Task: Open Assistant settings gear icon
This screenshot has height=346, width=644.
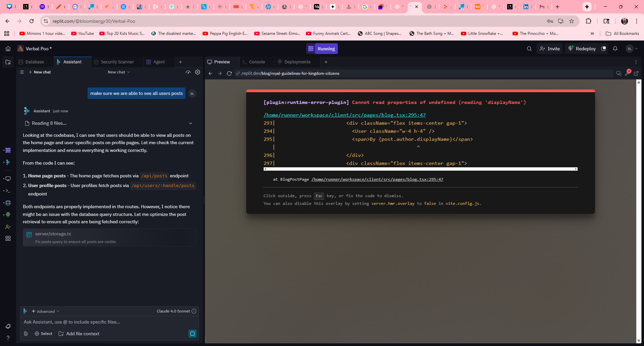Action: (x=198, y=72)
